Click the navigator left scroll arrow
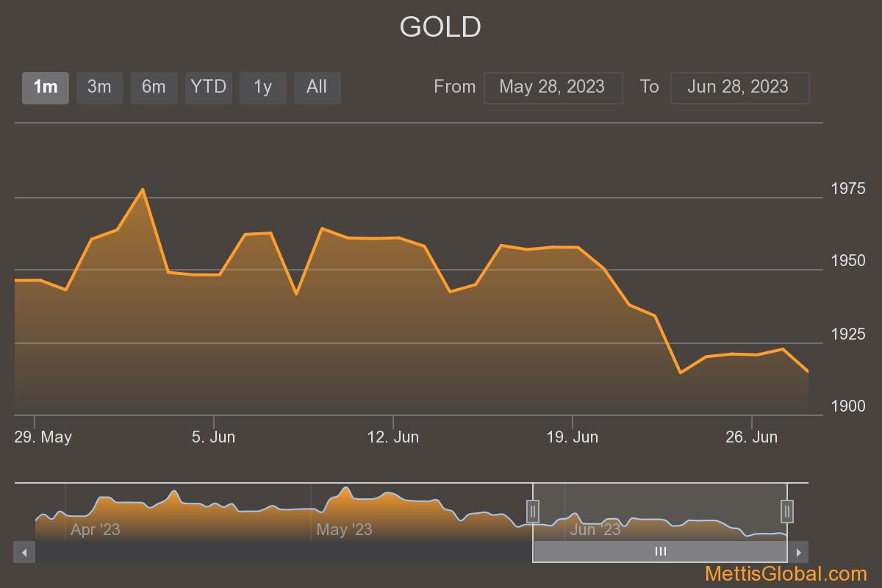Viewport: 882px width, 588px height. coord(24,552)
